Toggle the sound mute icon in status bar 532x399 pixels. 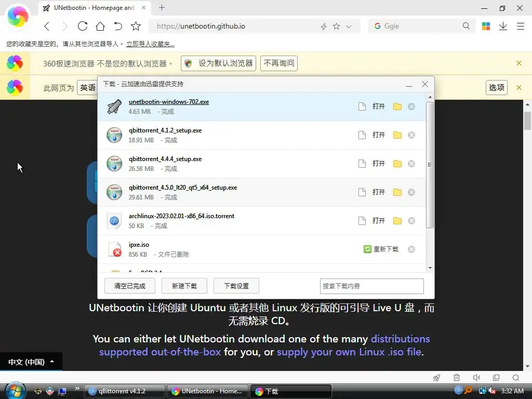(x=476, y=378)
